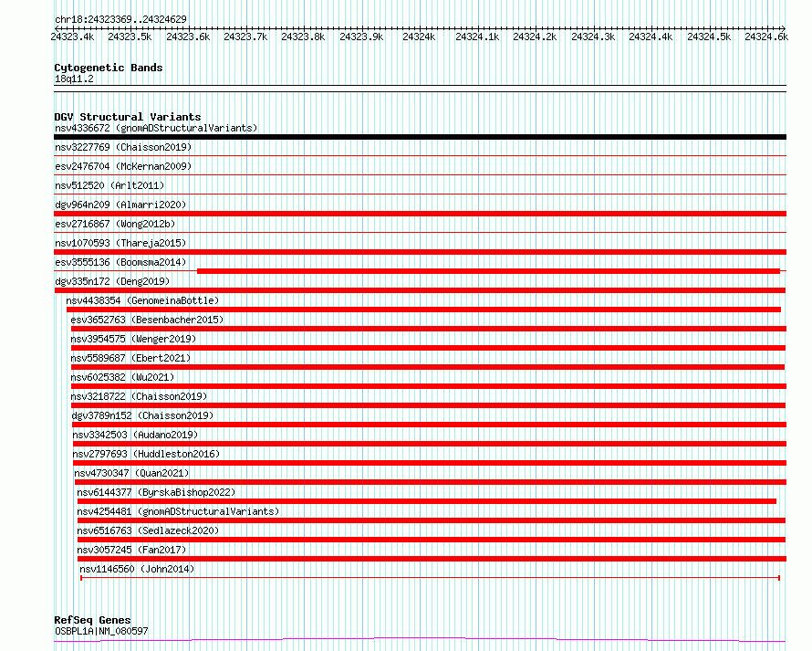Click the 24323.9k ruler tick label

click(x=361, y=37)
